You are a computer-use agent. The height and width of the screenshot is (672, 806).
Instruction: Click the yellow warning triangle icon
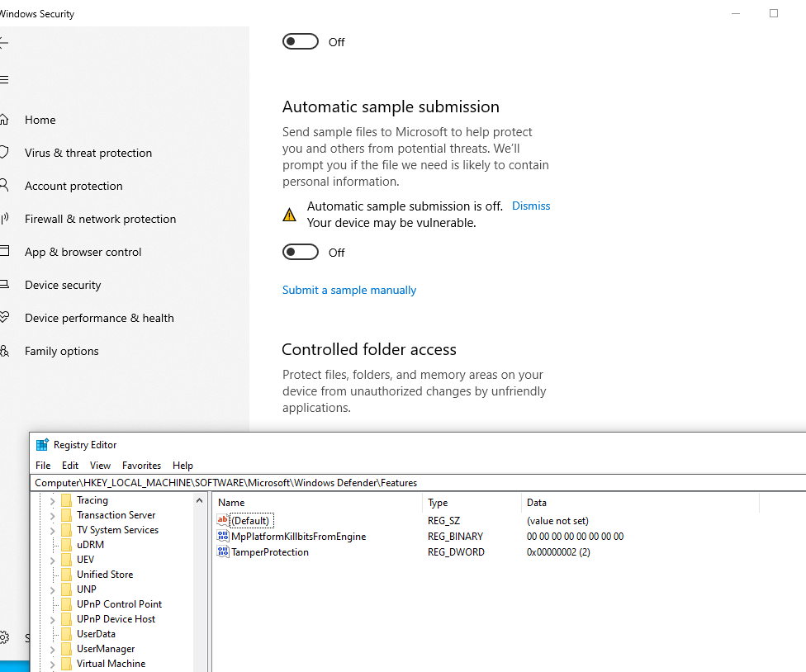click(x=289, y=215)
